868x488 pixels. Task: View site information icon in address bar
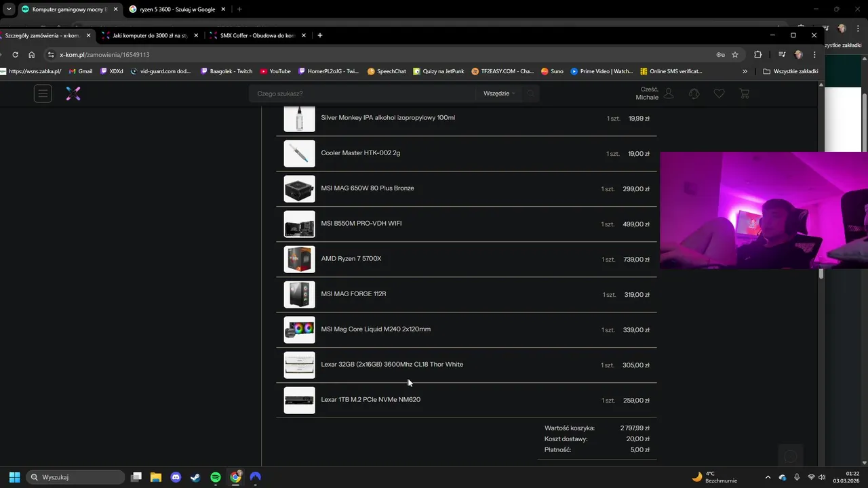pyautogui.click(x=51, y=55)
